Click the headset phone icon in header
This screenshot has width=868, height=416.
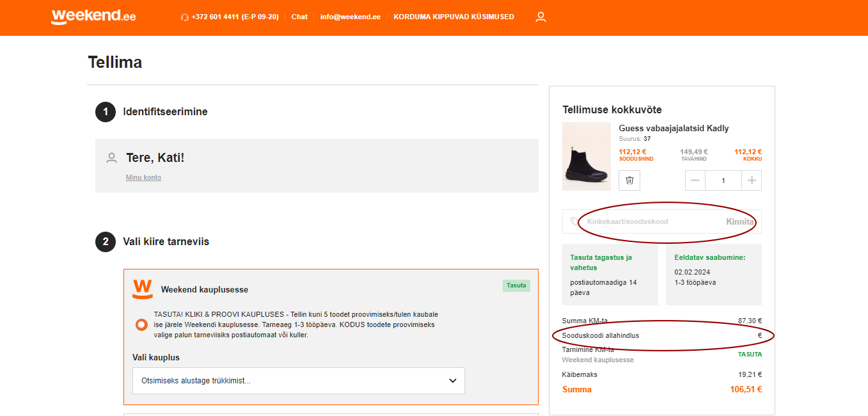(x=185, y=17)
